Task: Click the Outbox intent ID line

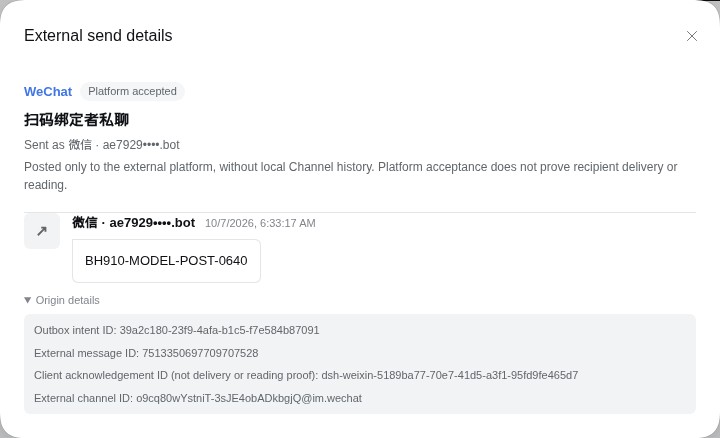Action: (x=176, y=330)
